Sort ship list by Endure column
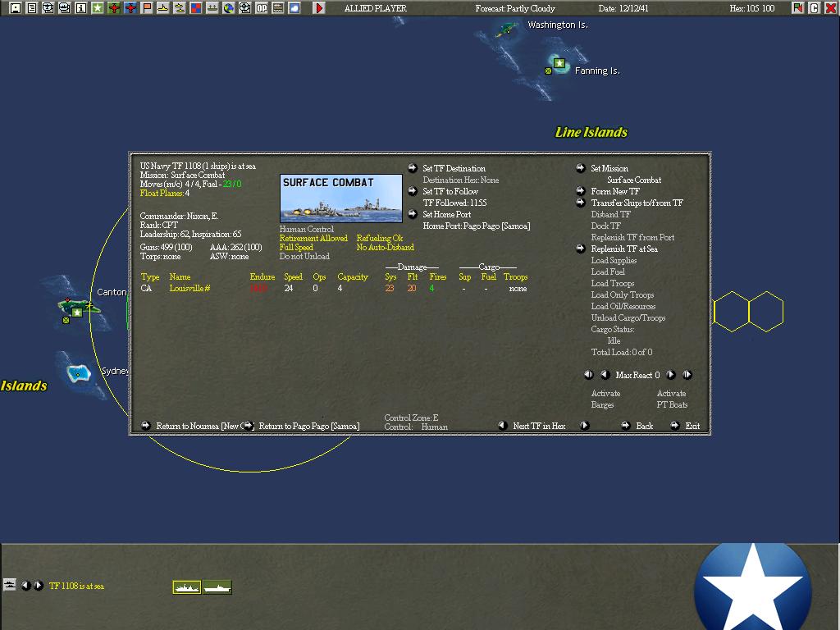This screenshot has height=630, width=840. pos(262,277)
